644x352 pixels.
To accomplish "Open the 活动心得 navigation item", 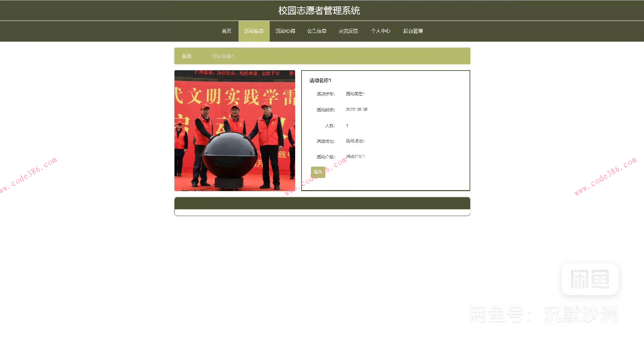I will [285, 31].
